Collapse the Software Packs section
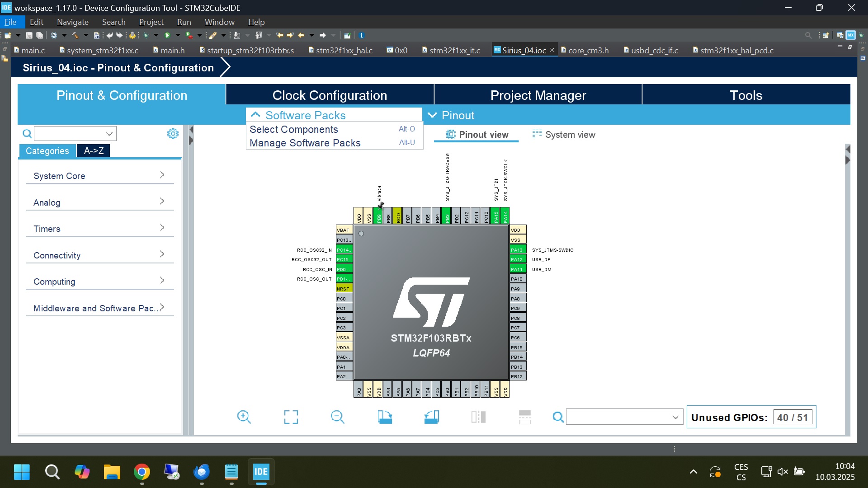The width and height of the screenshot is (868, 488). pos(255,115)
